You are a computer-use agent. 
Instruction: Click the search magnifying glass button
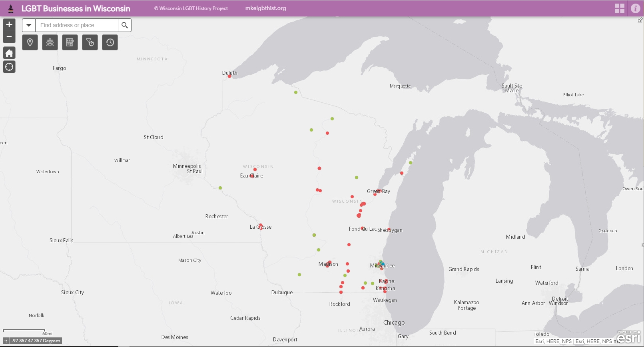click(x=125, y=25)
